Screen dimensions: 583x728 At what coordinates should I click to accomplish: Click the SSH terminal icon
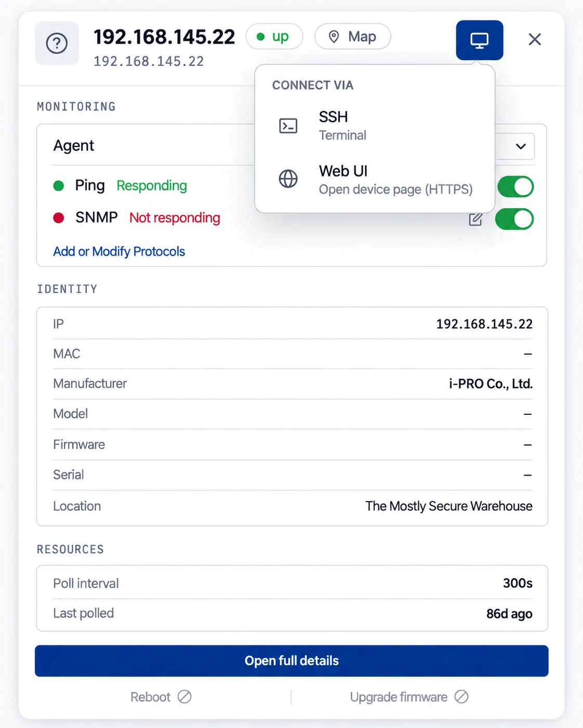coord(288,126)
